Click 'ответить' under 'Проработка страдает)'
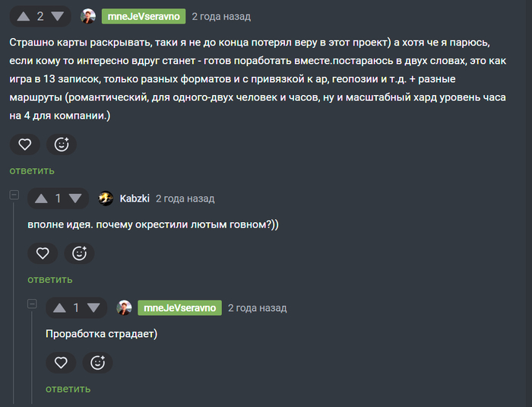The image size is (532, 407). pyautogui.click(x=68, y=389)
